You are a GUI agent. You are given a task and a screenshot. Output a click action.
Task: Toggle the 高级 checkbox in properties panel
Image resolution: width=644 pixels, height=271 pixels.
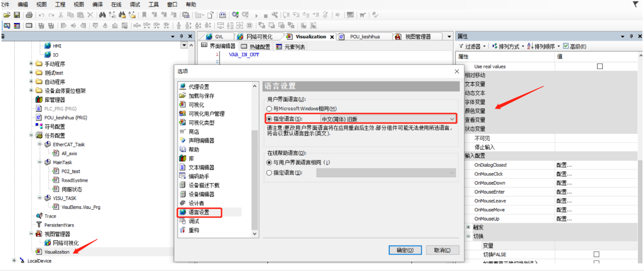point(566,46)
